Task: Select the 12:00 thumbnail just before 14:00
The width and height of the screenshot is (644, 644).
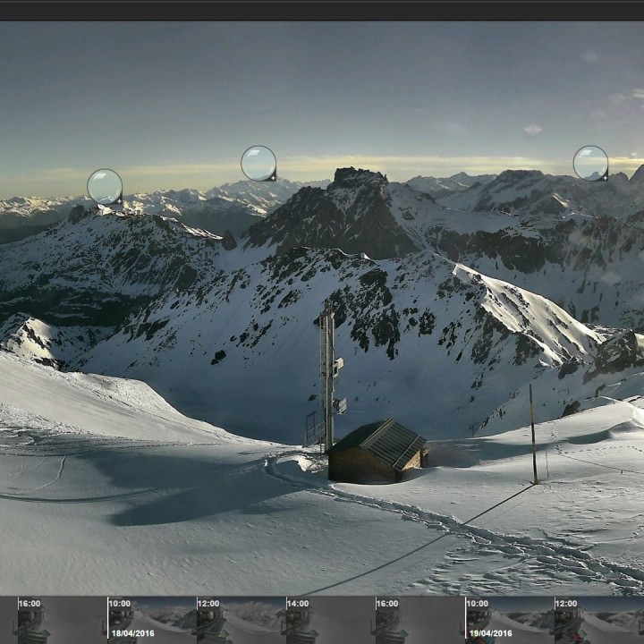Action: click(x=241, y=620)
